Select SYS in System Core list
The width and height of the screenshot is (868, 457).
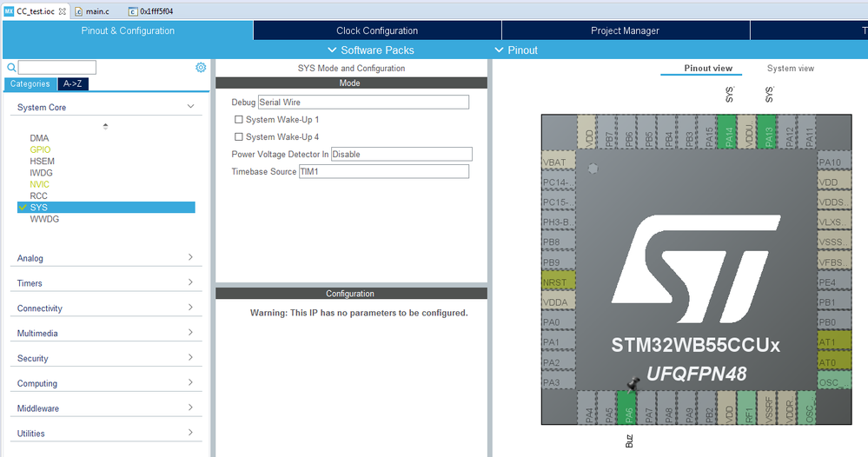(x=106, y=208)
